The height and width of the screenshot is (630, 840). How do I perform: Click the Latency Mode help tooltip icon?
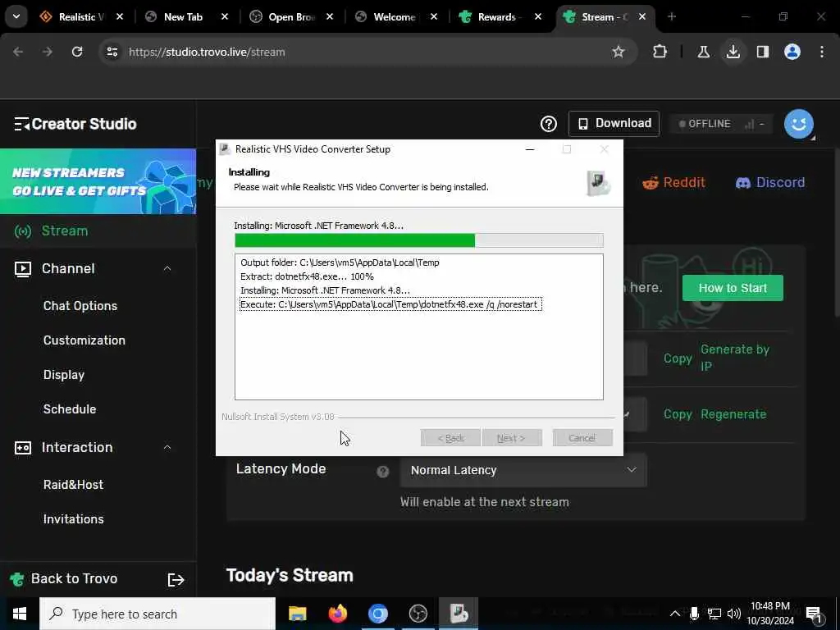[382, 472]
